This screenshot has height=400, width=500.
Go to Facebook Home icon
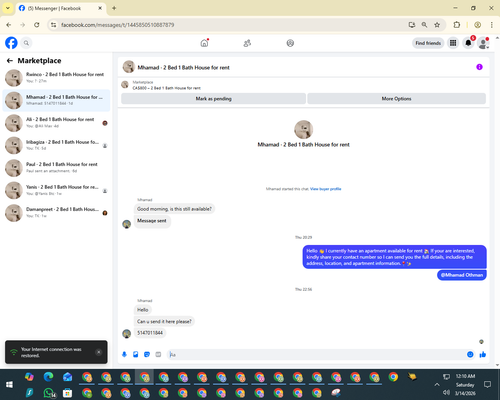pos(204,43)
